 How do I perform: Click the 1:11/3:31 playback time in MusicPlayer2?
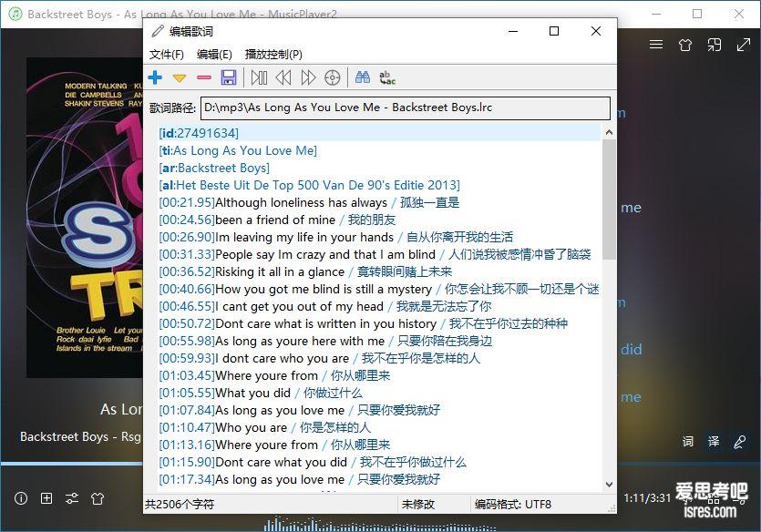647,498
